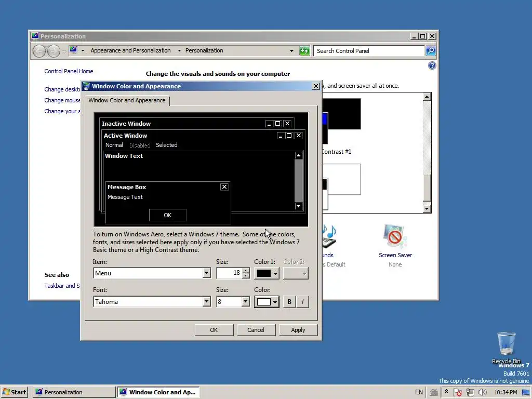Click the Screen Saver link text

coord(395,255)
